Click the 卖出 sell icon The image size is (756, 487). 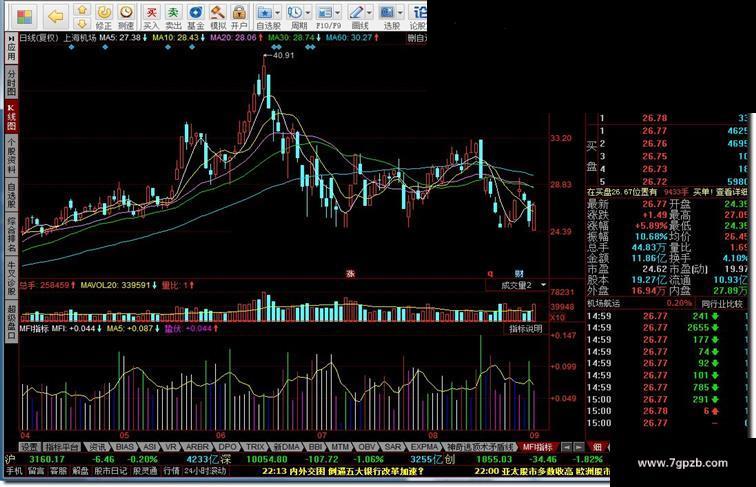coord(173,13)
